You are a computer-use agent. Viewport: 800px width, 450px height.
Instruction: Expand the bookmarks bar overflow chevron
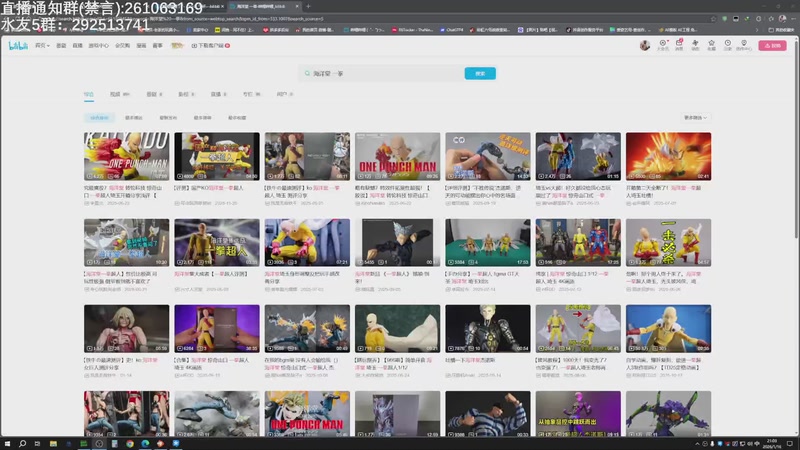click(757, 30)
